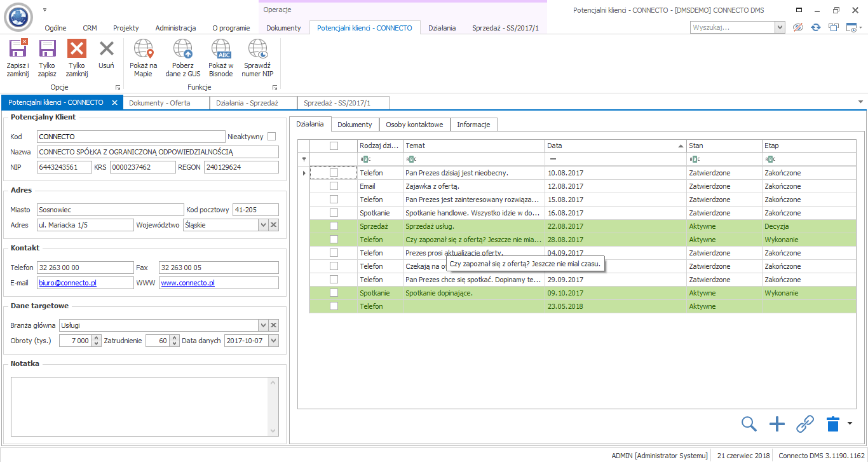Toggle the select-all checkbox in grid header

(334, 146)
